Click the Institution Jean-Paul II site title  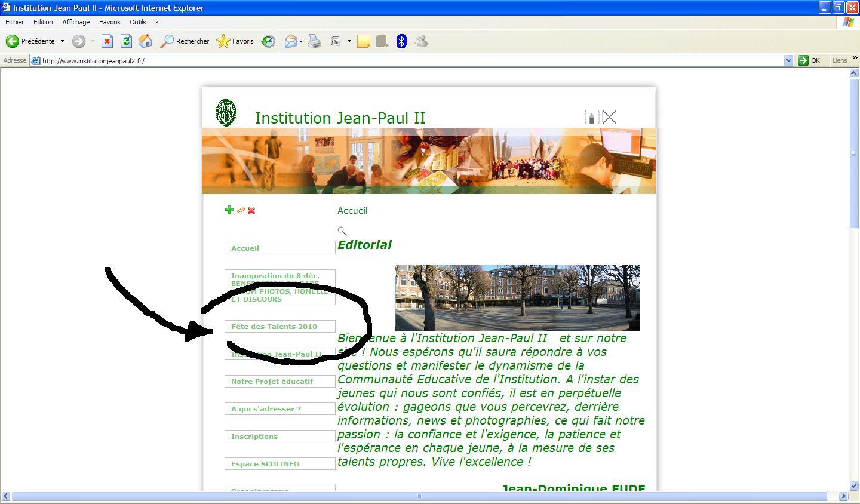click(x=340, y=118)
